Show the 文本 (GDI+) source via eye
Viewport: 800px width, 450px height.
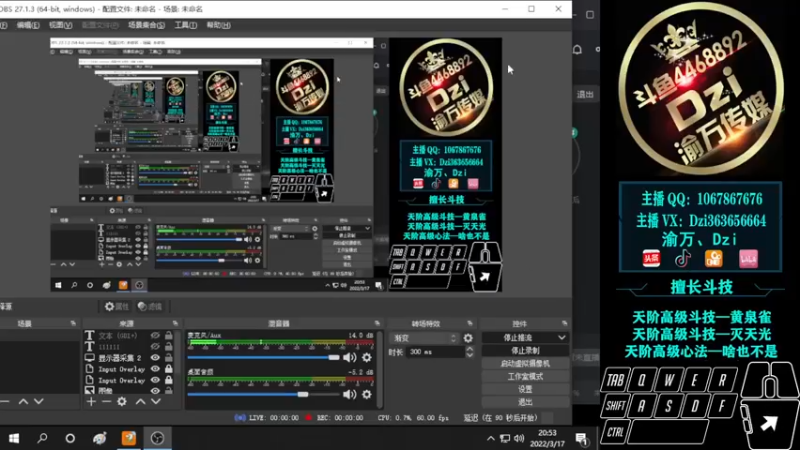[155, 336]
